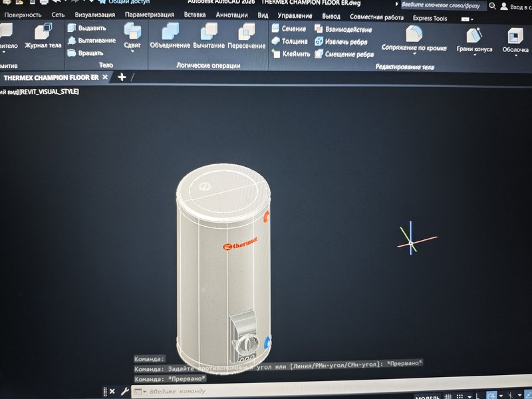
Task: Close the THERMEX CHAMPION FLOOR ER tab
Action: [x=105, y=77]
